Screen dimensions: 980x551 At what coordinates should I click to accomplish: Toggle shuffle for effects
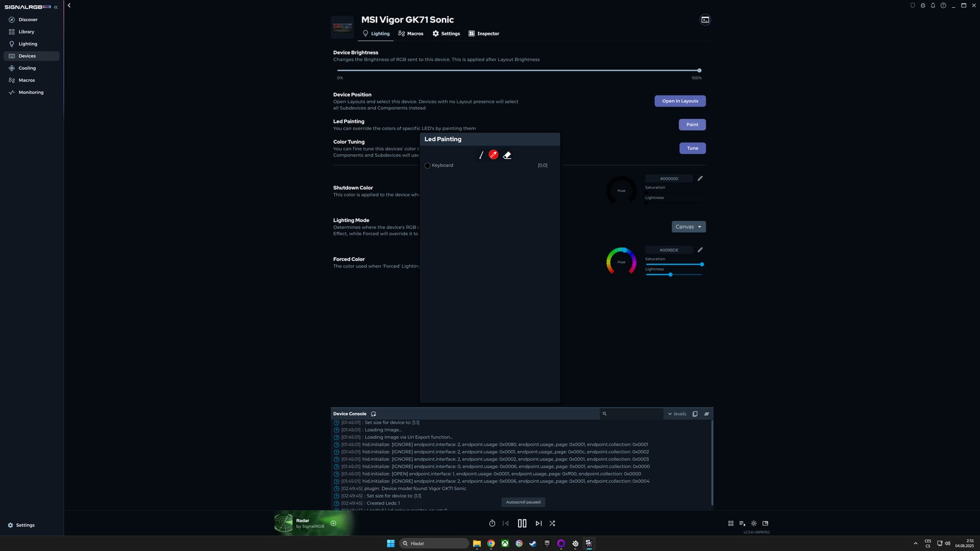pyautogui.click(x=552, y=523)
